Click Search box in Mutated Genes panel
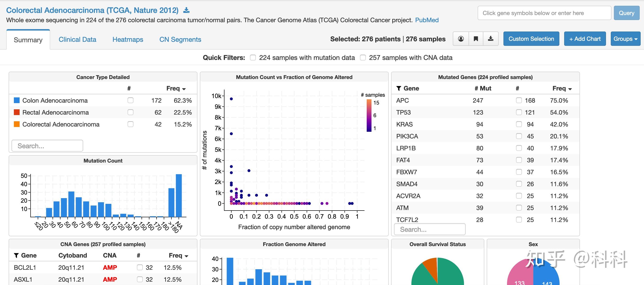The image size is (644, 285). pyautogui.click(x=430, y=229)
